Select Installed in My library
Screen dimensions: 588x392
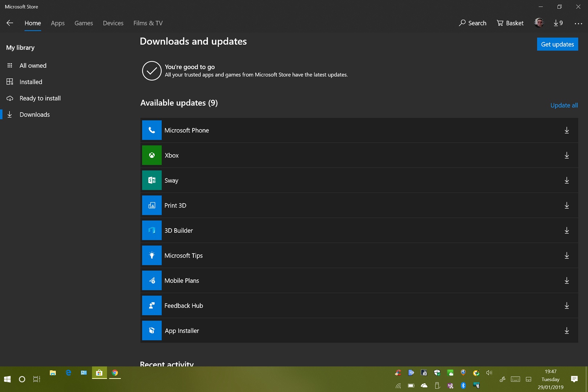31,82
